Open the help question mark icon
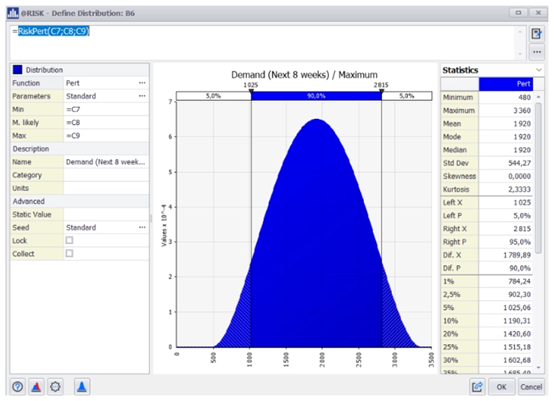Image resolution: width=554 pixels, height=401 pixels. click(18, 387)
